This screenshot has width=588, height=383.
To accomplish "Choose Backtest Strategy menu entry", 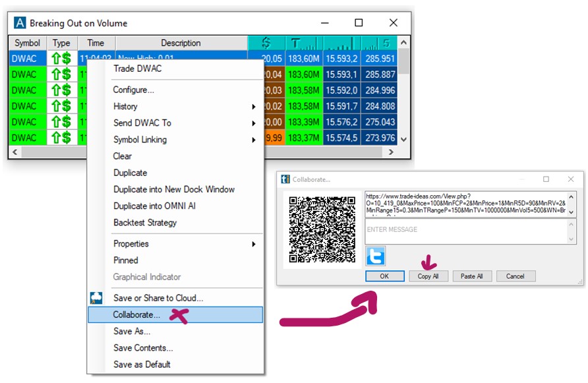I will coord(145,223).
